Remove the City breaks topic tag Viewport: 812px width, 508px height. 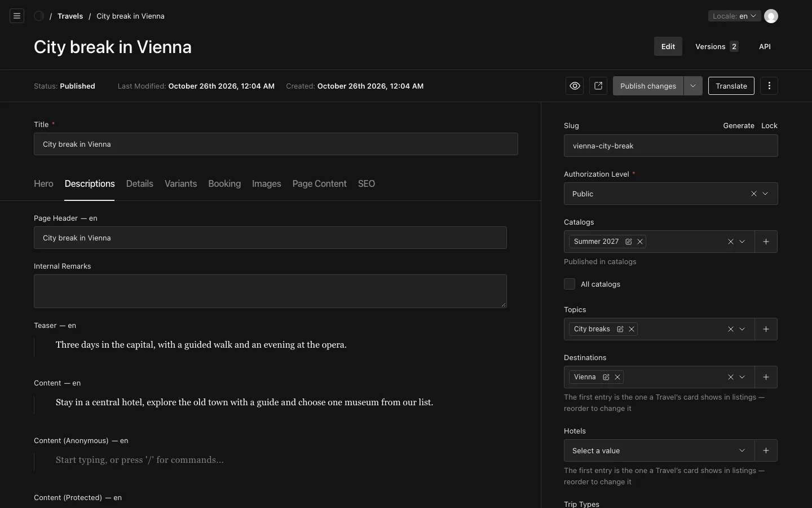click(632, 329)
